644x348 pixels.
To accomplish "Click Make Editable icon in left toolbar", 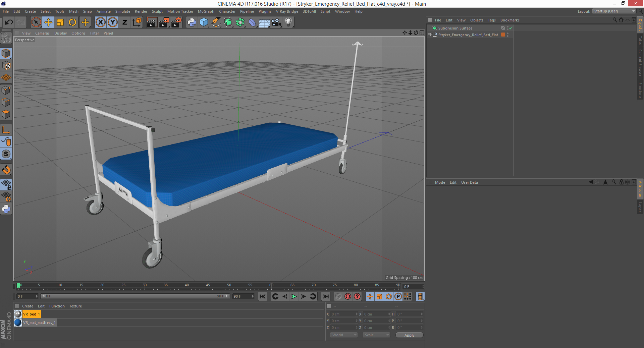I will [6, 38].
